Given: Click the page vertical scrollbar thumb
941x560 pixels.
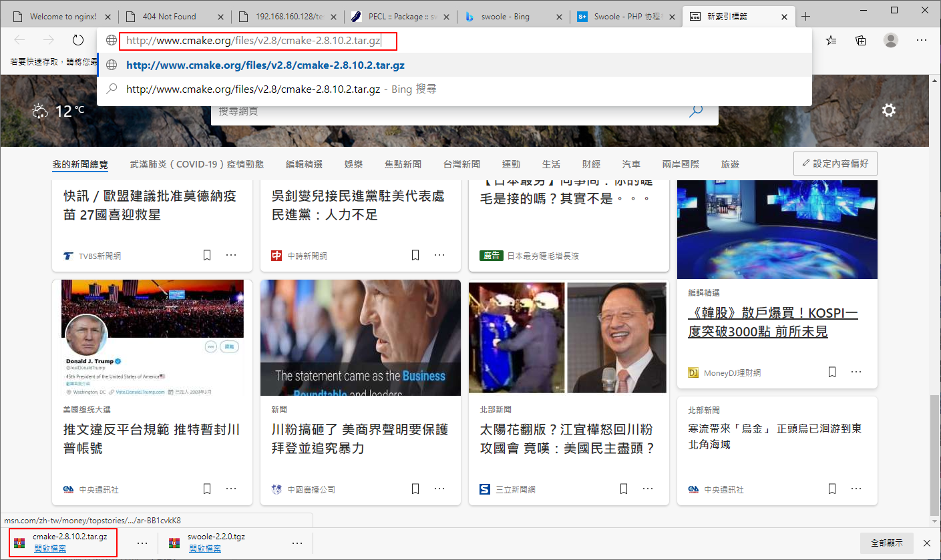Looking at the screenshot, I should point(934,455).
